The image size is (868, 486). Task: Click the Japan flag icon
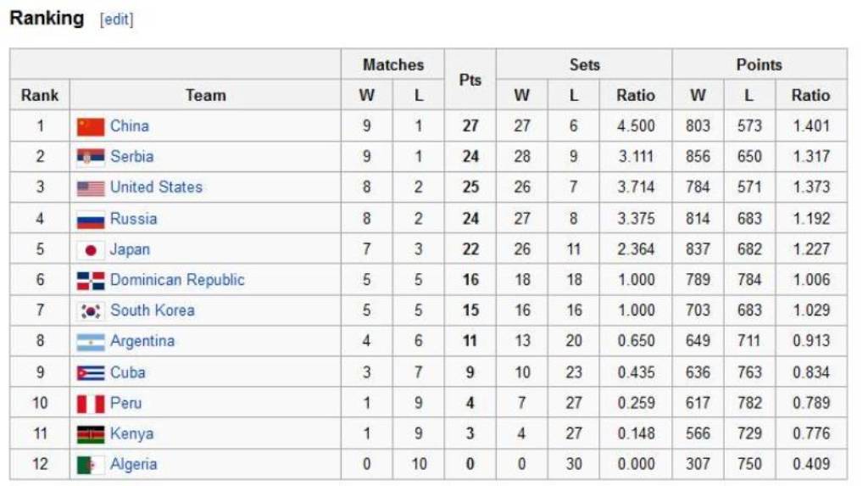click(x=90, y=250)
